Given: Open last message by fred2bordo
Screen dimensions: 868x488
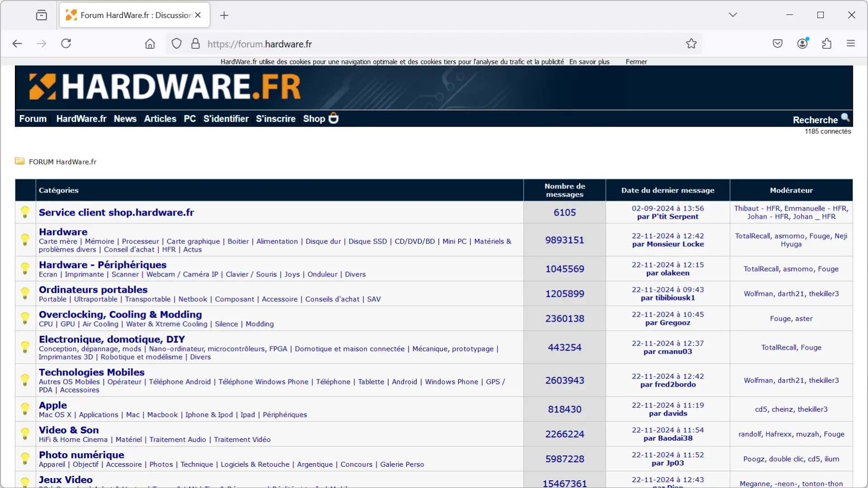Looking at the screenshot, I should (x=668, y=385).
